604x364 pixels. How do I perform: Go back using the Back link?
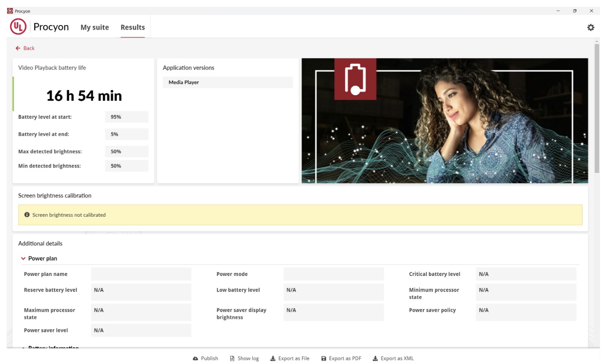(x=29, y=48)
